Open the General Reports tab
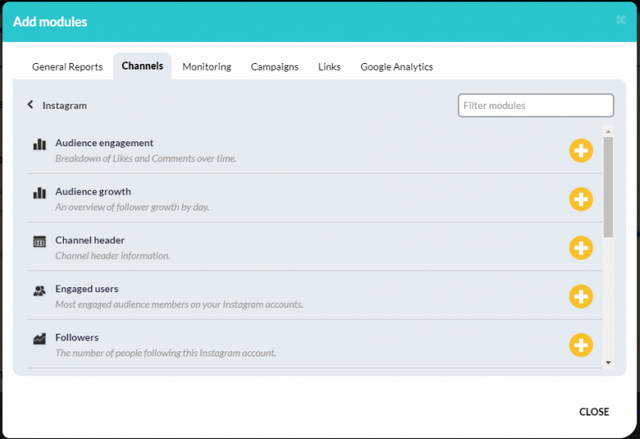Screen dimensions: 640x439 (x=67, y=67)
